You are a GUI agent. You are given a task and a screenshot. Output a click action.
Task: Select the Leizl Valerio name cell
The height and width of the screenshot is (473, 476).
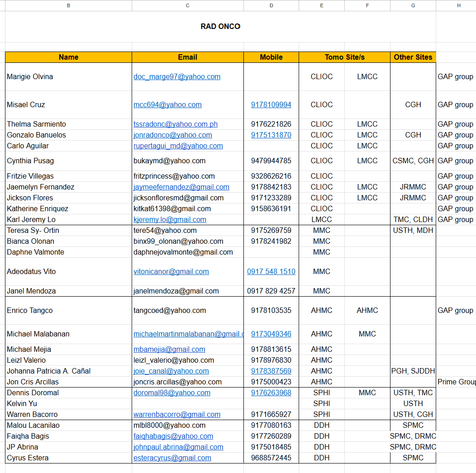click(x=69, y=360)
